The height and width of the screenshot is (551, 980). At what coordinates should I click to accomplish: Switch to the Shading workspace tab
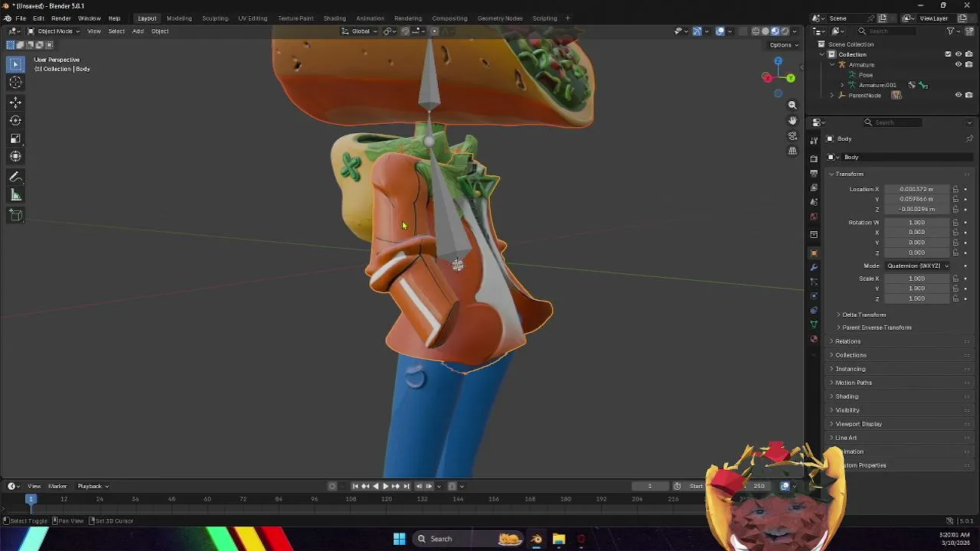[x=335, y=18]
